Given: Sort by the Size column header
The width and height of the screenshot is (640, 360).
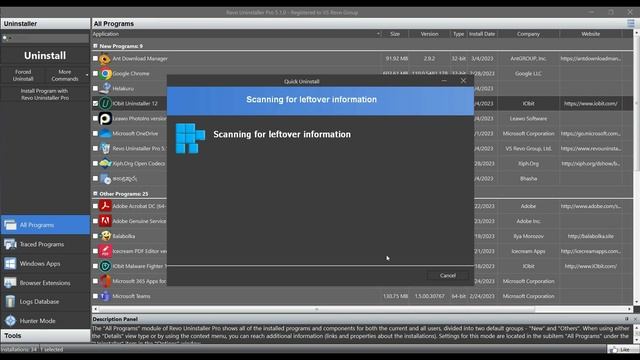Looking at the screenshot, I should [x=395, y=34].
